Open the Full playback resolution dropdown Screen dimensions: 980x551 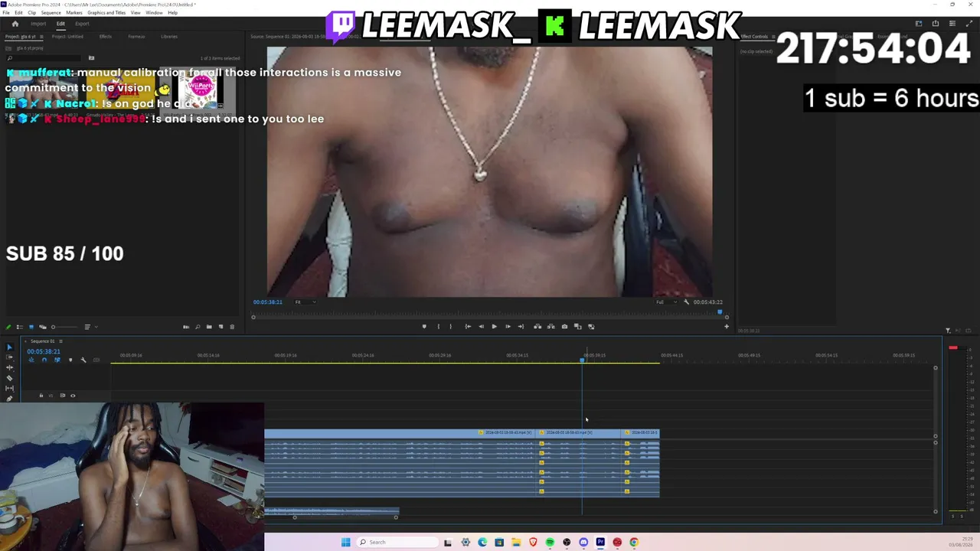click(x=665, y=302)
